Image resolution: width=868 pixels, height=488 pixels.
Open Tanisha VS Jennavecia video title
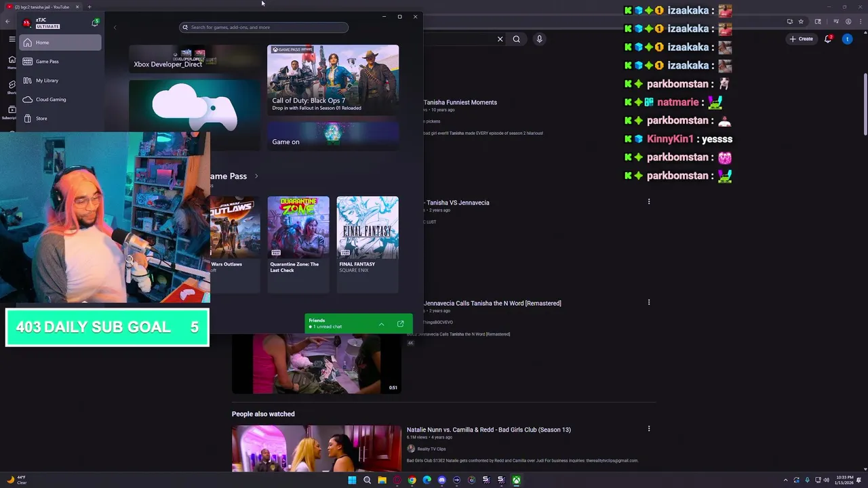coord(456,203)
